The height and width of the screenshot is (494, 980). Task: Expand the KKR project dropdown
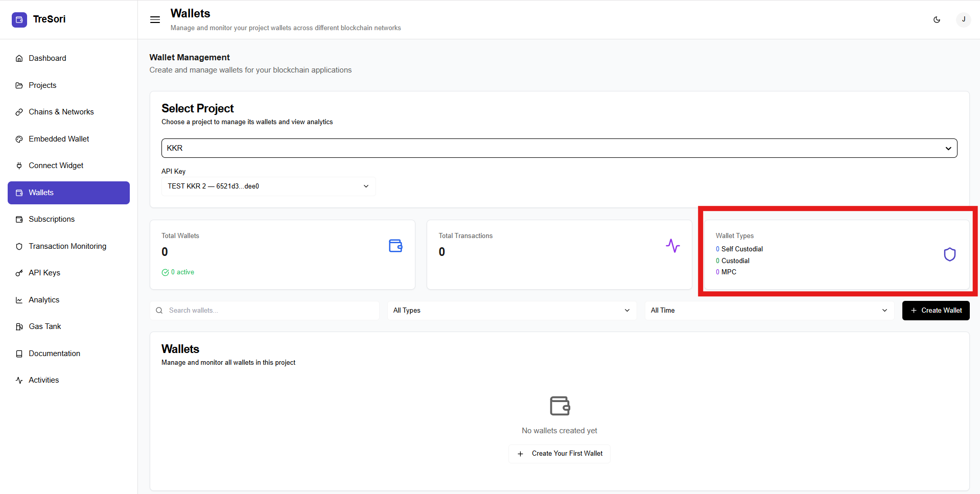coord(559,148)
